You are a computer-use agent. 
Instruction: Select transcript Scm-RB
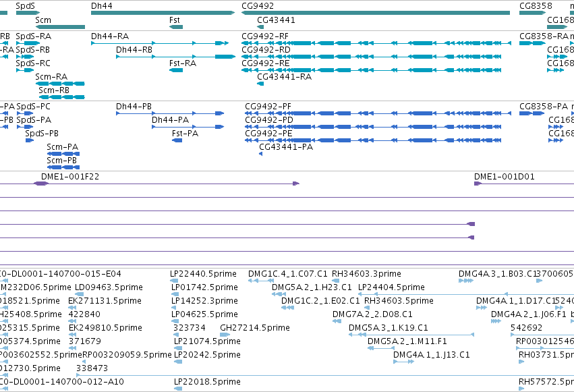(x=62, y=97)
